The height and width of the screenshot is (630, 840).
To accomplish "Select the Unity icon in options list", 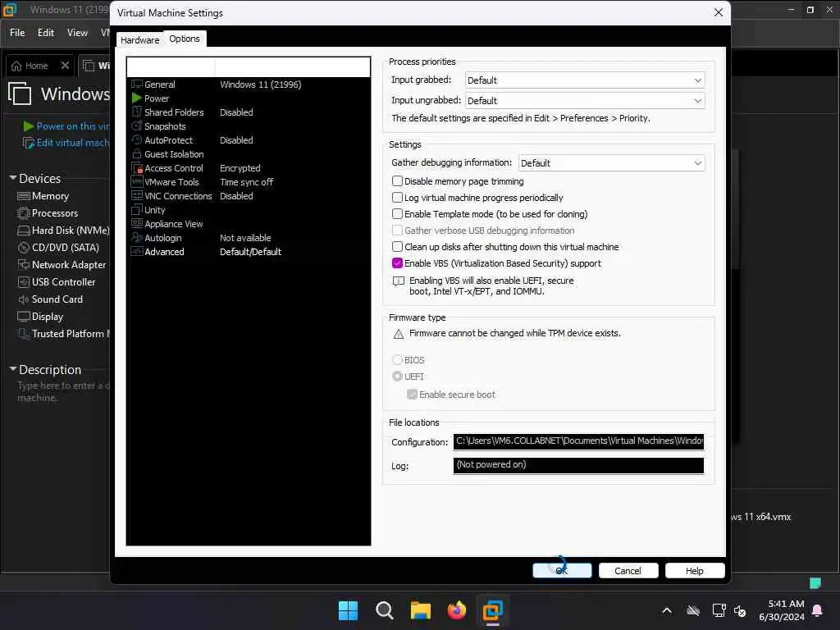I will pyautogui.click(x=137, y=209).
